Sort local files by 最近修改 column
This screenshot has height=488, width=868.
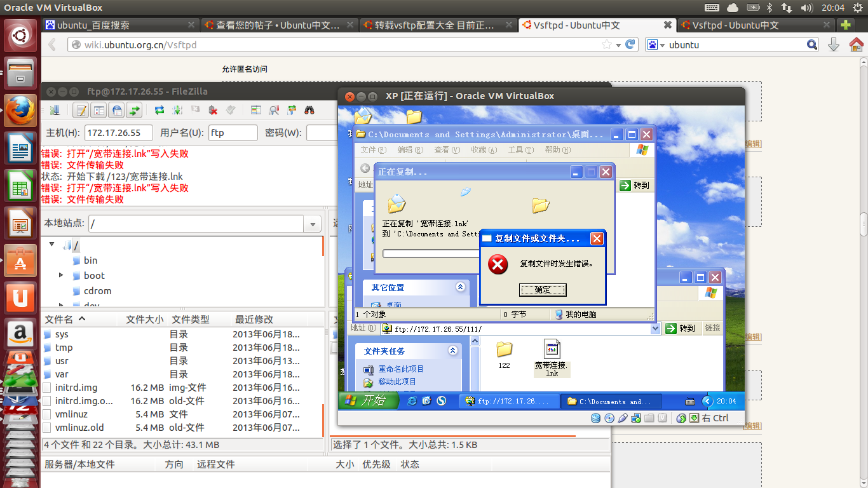tap(254, 320)
